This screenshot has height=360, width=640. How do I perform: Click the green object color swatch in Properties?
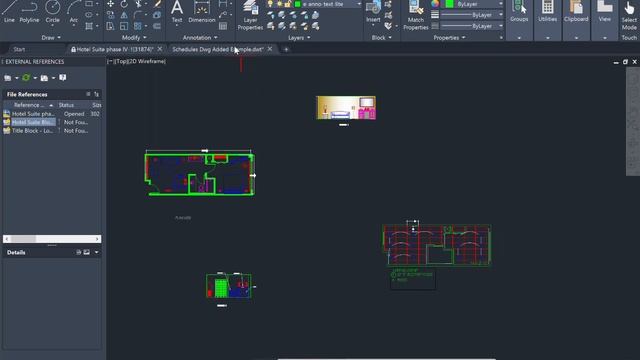pyautogui.click(x=449, y=4)
